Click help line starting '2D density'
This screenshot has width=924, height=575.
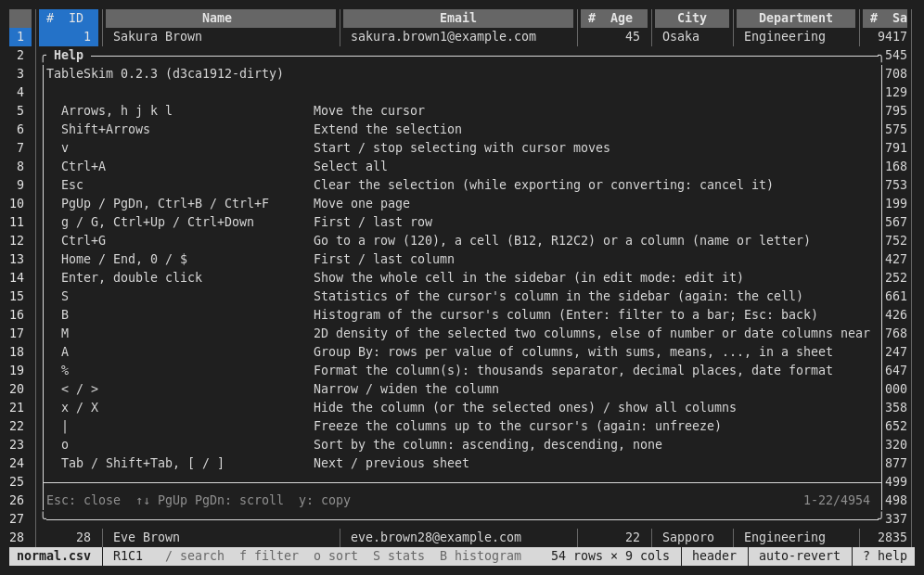click(591, 334)
